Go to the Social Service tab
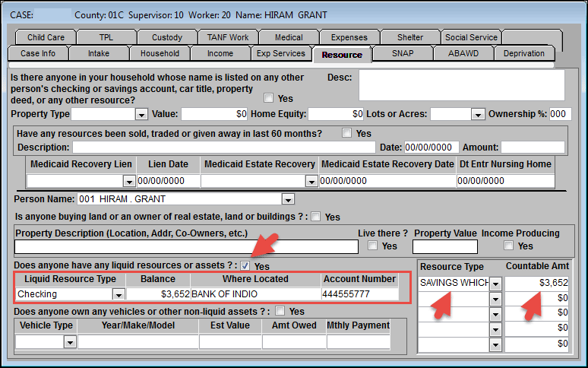This screenshot has height=368, width=588. point(471,37)
